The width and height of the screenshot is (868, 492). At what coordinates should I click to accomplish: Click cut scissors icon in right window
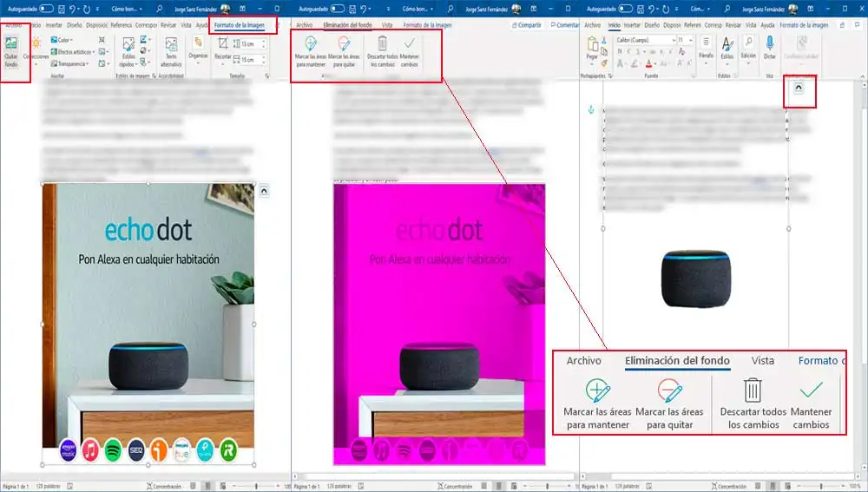click(604, 41)
